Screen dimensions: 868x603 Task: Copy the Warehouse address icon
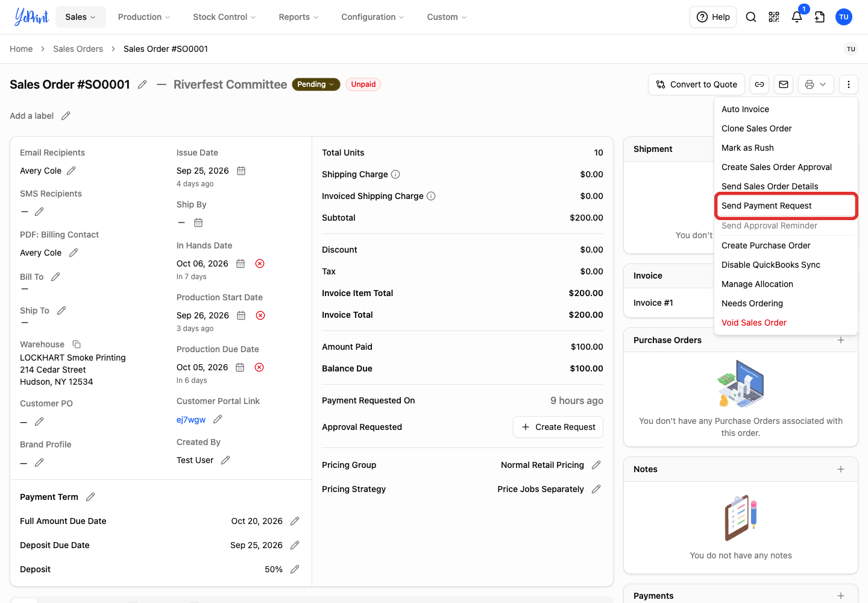pyautogui.click(x=77, y=344)
